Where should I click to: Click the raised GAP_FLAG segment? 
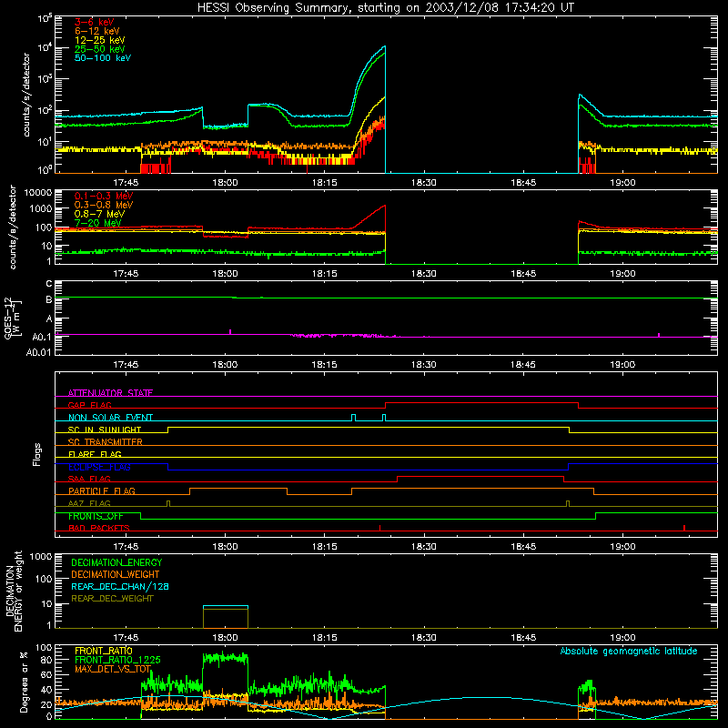click(482, 403)
